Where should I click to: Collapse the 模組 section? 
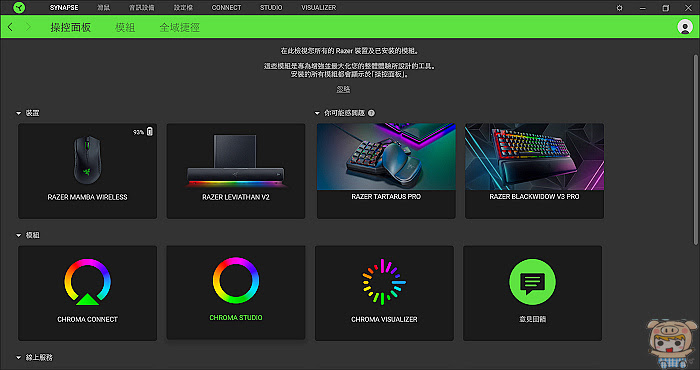[x=19, y=235]
